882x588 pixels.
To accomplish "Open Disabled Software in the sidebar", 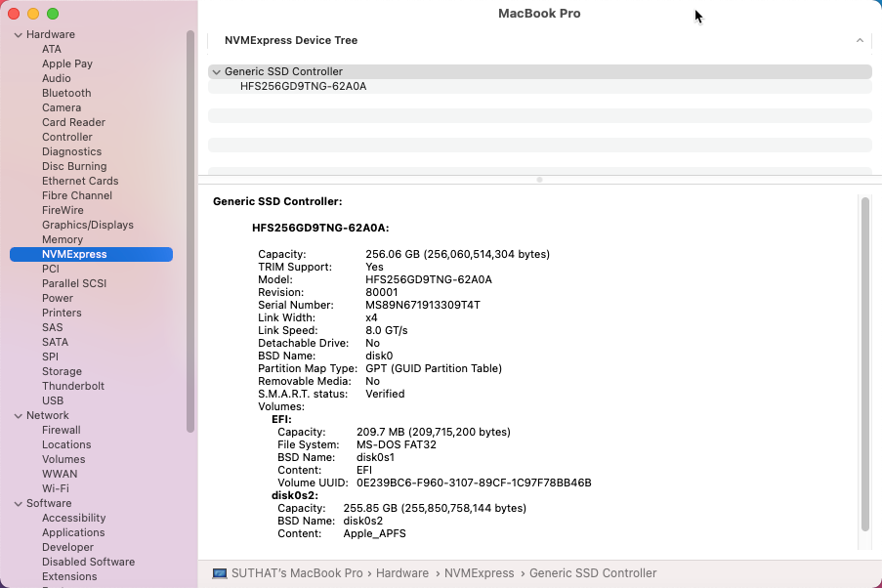I will tap(88, 562).
